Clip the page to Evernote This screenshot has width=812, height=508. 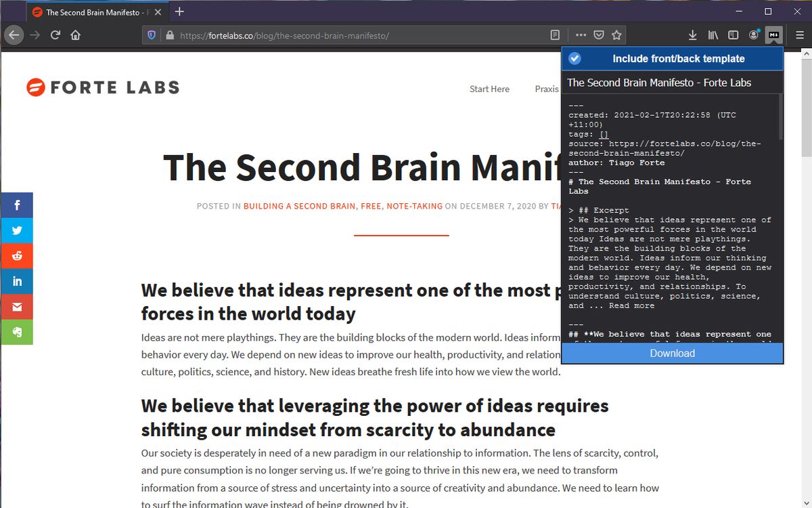click(x=17, y=332)
